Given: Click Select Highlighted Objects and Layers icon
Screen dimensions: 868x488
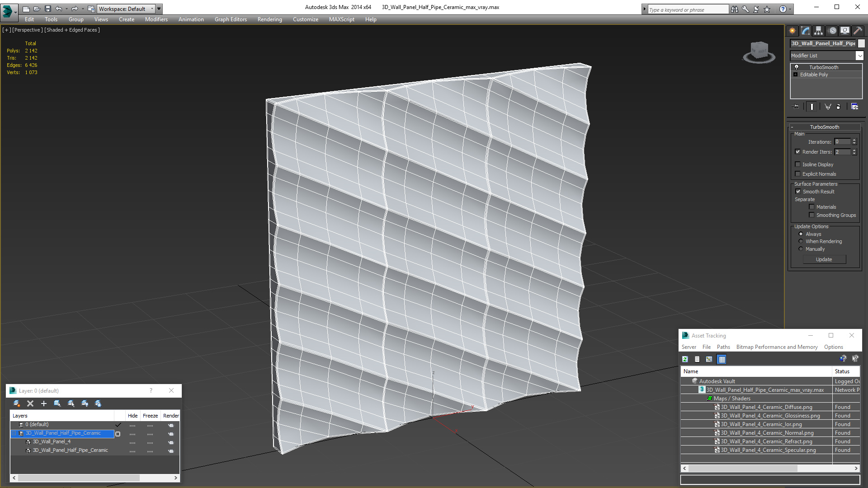Looking at the screenshot, I should point(57,404).
